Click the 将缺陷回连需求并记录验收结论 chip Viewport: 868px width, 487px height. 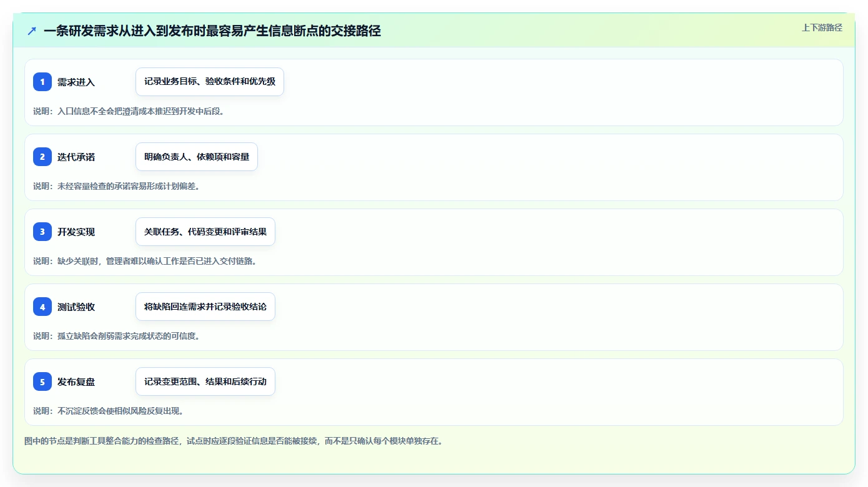tap(205, 307)
